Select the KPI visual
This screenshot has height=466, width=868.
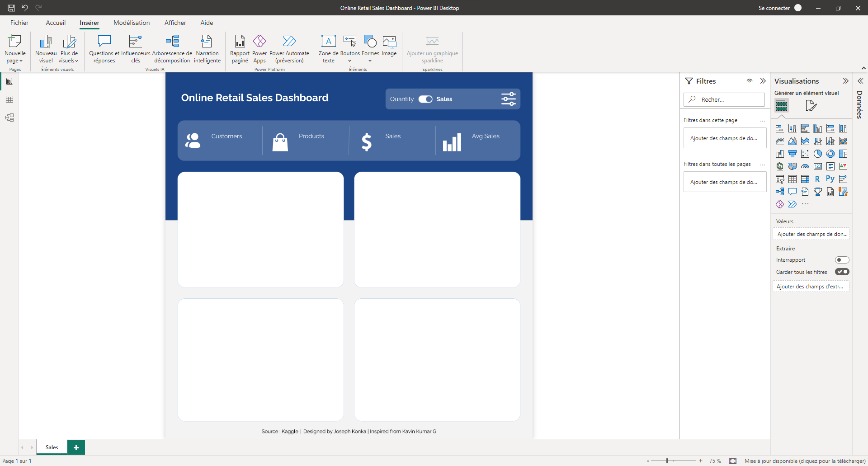pyautogui.click(x=843, y=167)
